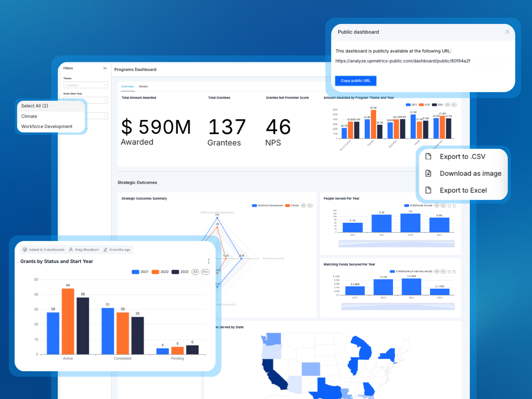
Task: Collapse the Filters panel sidebar
Action: click(x=105, y=68)
